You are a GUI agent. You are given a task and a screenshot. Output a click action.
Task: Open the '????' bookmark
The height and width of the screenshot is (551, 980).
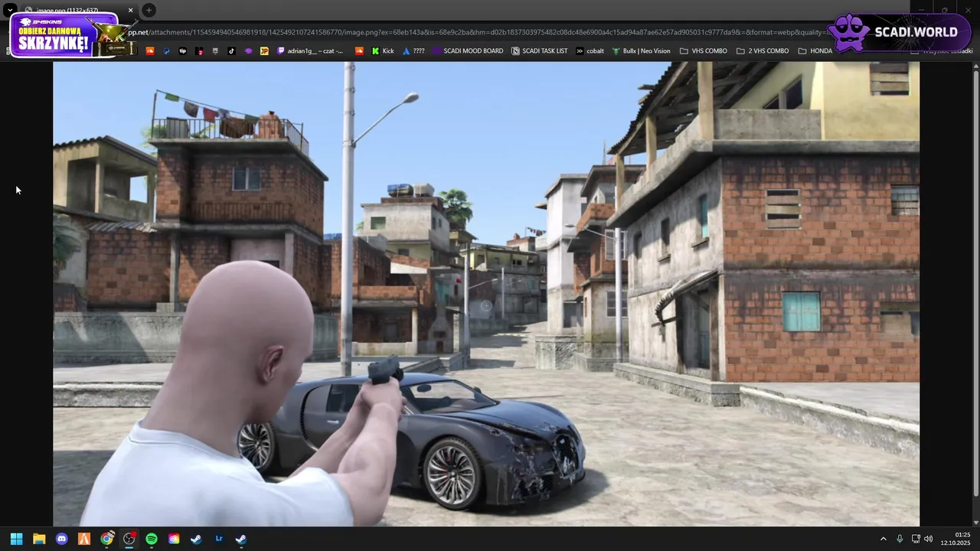pos(413,51)
